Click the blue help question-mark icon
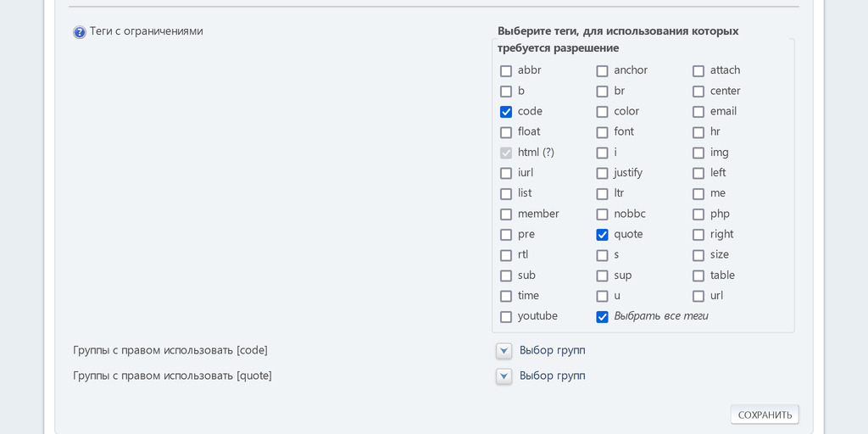Image resolution: width=868 pixels, height=434 pixels. tap(80, 32)
